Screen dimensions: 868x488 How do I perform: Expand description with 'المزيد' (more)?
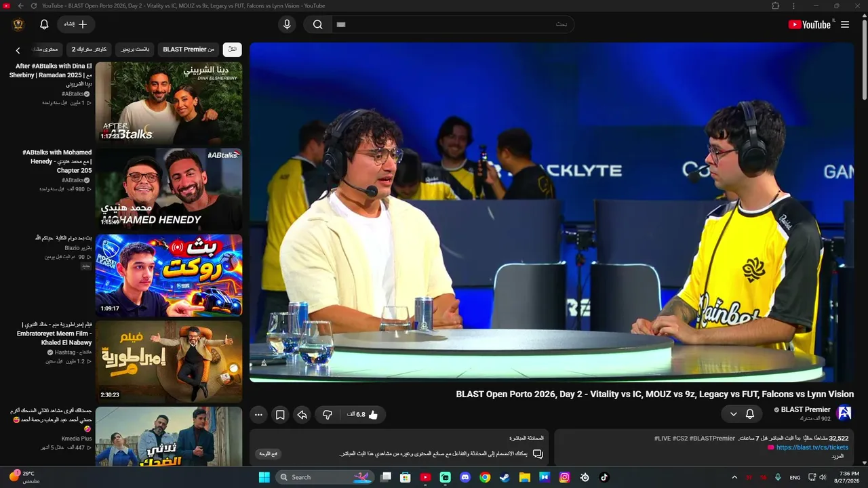(838, 457)
